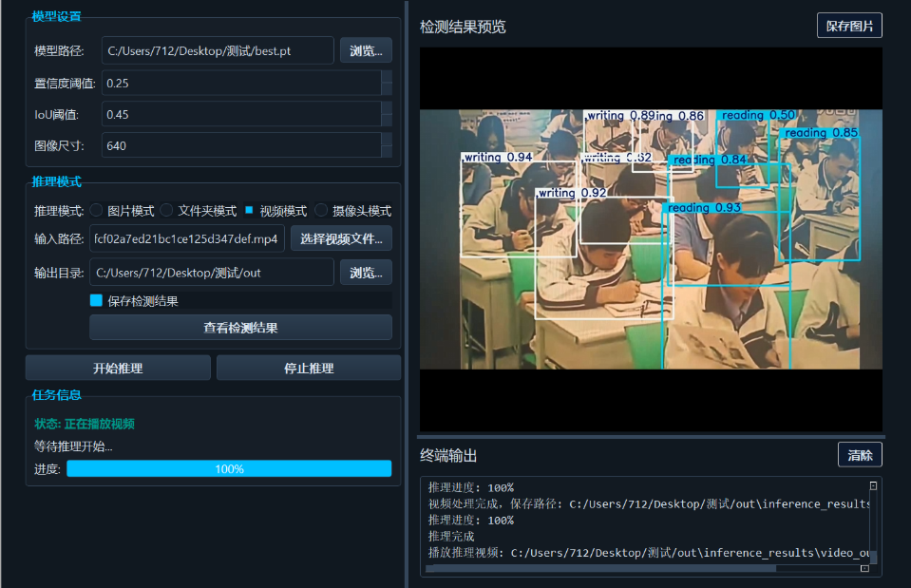Click the 任务信息 group title
Image resolution: width=911 pixels, height=588 pixels.
coord(56,395)
